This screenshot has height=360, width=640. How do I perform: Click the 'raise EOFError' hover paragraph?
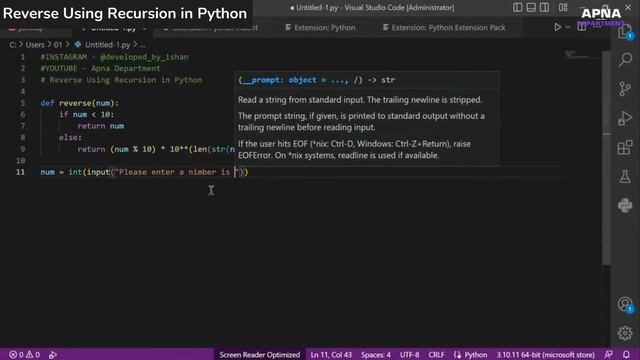point(354,149)
